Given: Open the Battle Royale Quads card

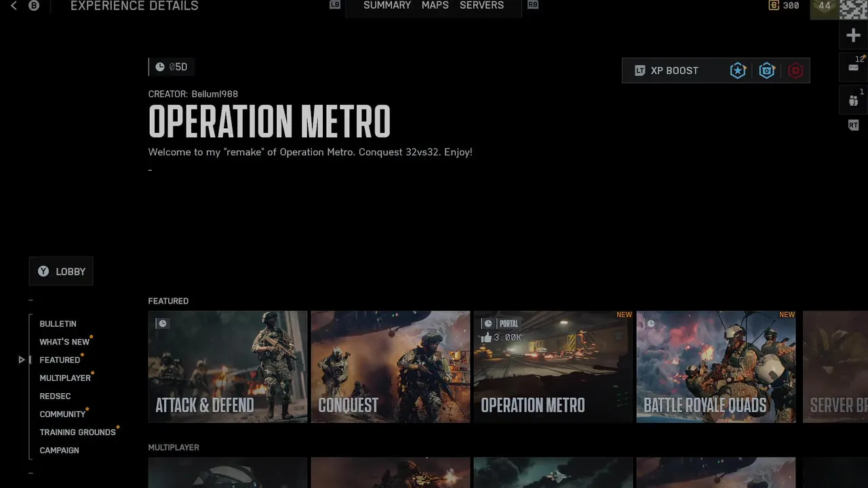Looking at the screenshot, I should point(716,367).
